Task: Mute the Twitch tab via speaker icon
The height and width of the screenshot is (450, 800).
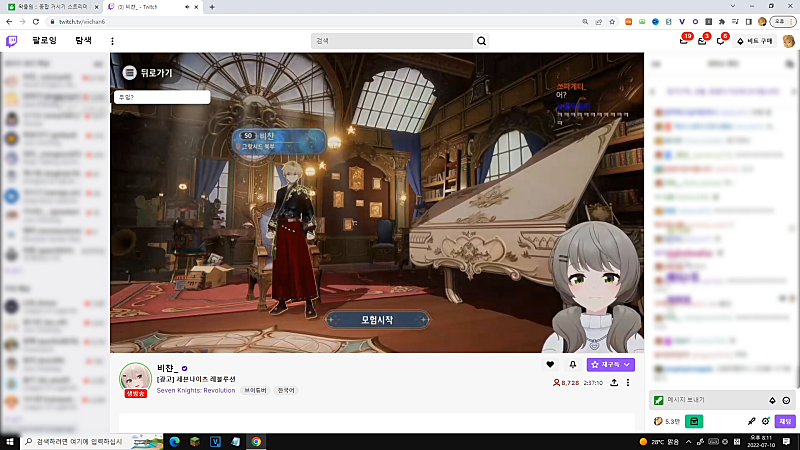Action: pyautogui.click(x=187, y=7)
